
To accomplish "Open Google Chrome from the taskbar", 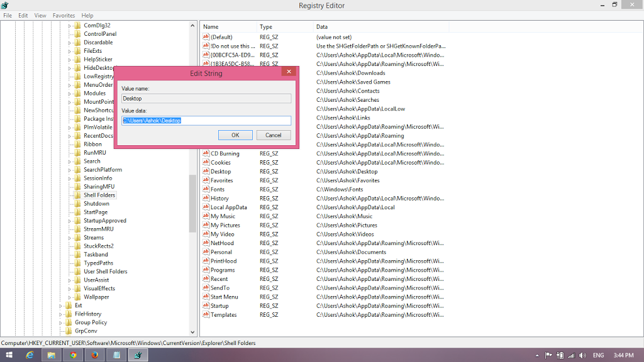I will pos(73,355).
